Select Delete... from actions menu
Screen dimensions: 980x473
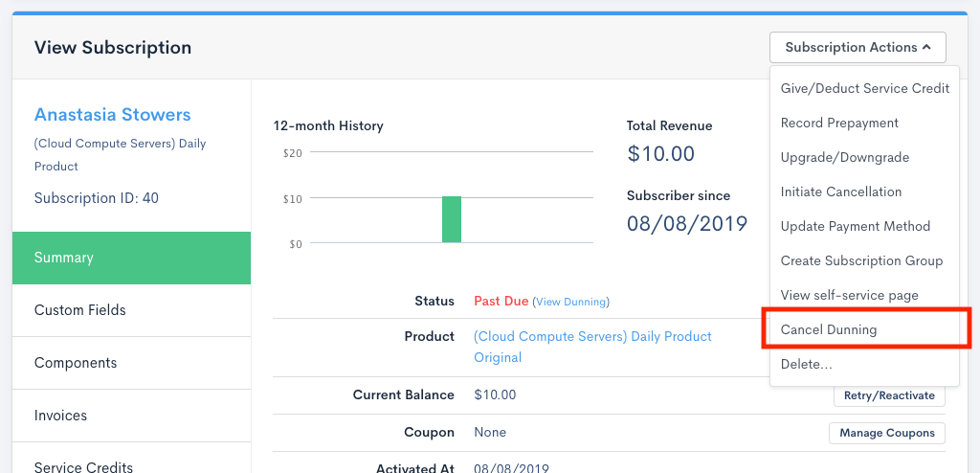(806, 364)
